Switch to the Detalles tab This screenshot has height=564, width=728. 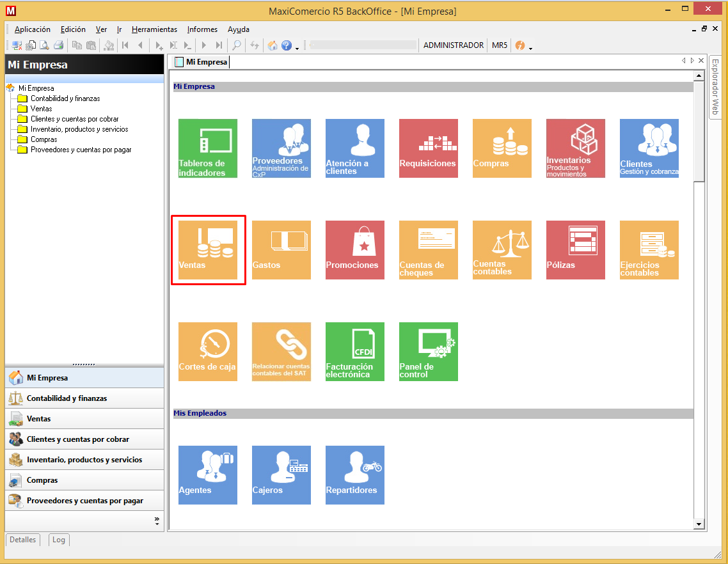pyautogui.click(x=23, y=540)
